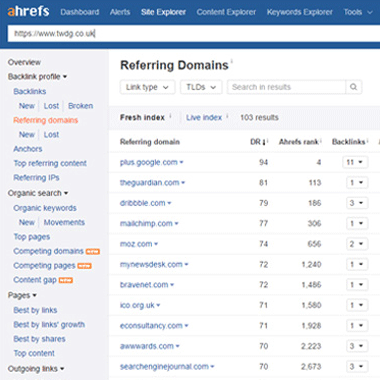
Task: Sort by DR column arrow
Action: [x=264, y=142]
